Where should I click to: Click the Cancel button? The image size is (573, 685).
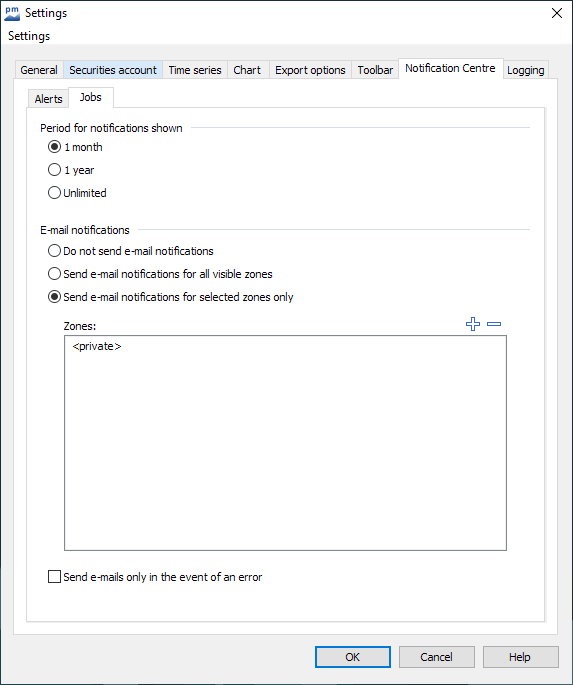click(x=436, y=657)
